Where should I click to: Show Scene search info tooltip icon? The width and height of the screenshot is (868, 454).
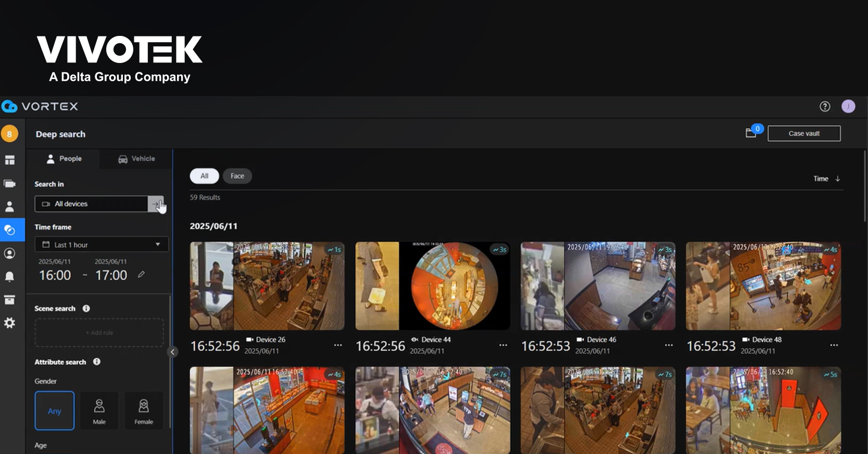pyautogui.click(x=86, y=308)
